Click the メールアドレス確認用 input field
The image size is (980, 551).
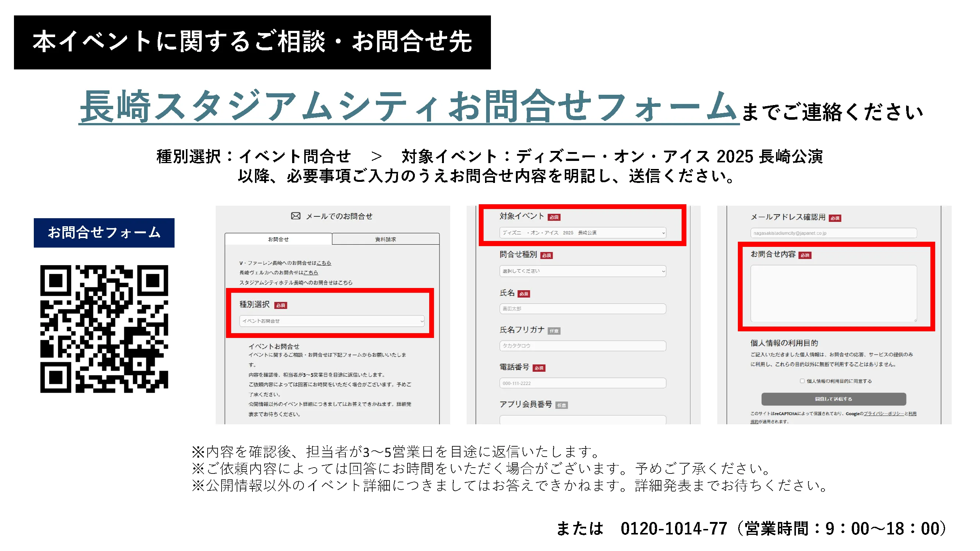pyautogui.click(x=833, y=233)
